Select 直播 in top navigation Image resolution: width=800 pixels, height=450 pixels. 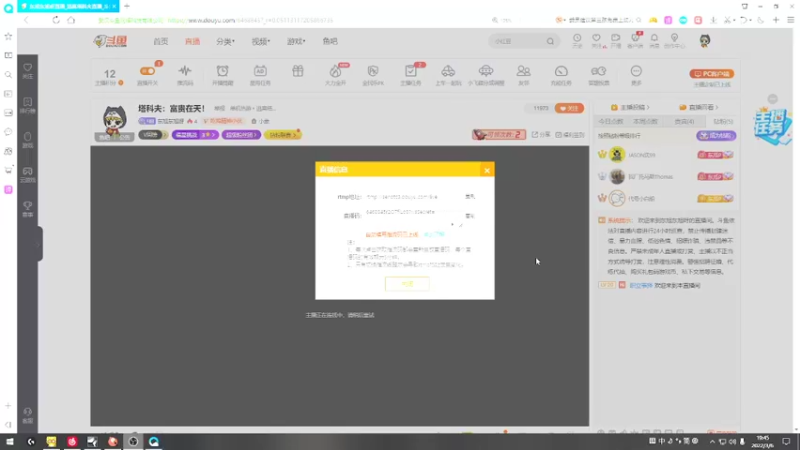pyautogui.click(x=192, y=41)
